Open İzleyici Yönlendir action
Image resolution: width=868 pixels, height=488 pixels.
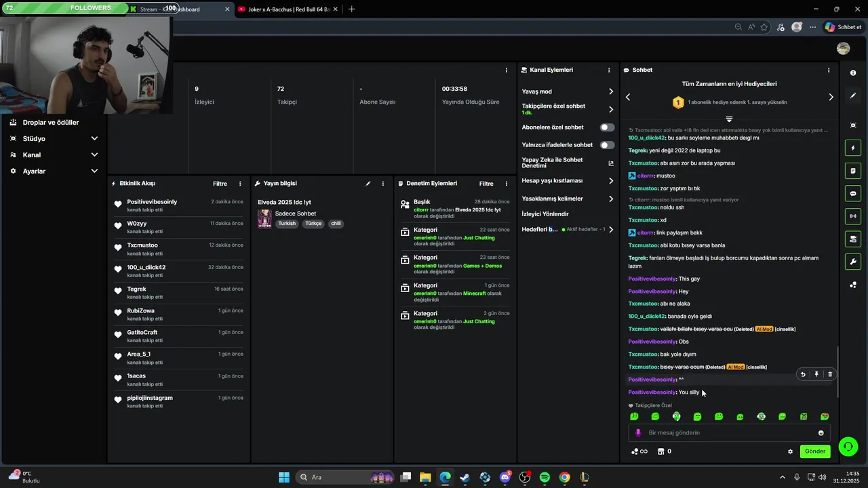pos(545,214)
